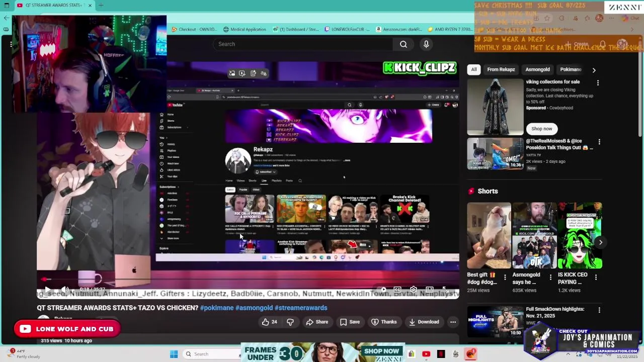Image resolution: width=644 pixels, height=362 pixels.
Task: Share the video via Share button
Action: click(x=317, y=322)
